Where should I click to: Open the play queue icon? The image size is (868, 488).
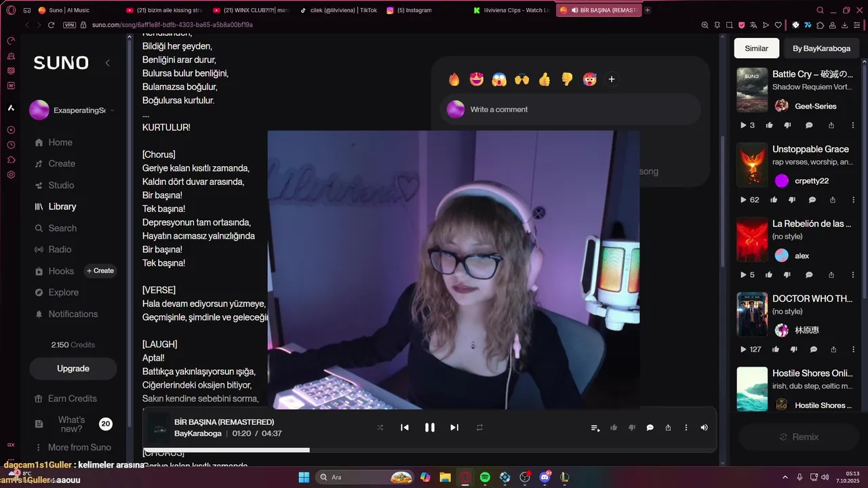(x=595, y=428)
